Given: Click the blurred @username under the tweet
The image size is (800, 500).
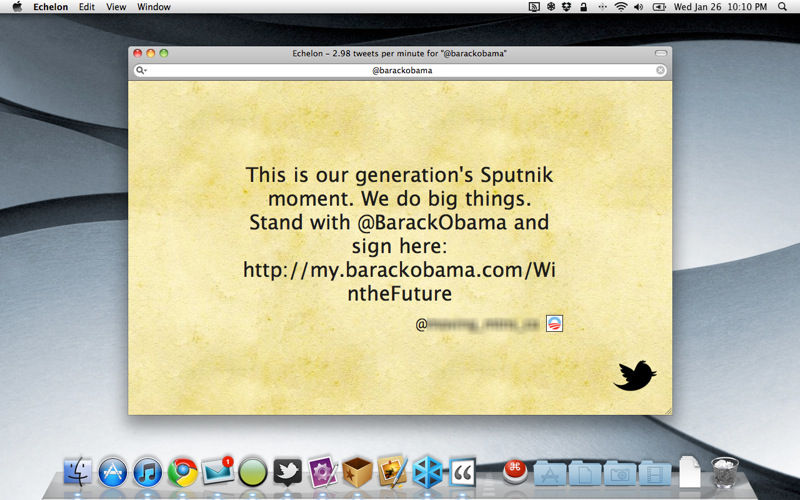Looking at the screenshot, I should (478, 324).
